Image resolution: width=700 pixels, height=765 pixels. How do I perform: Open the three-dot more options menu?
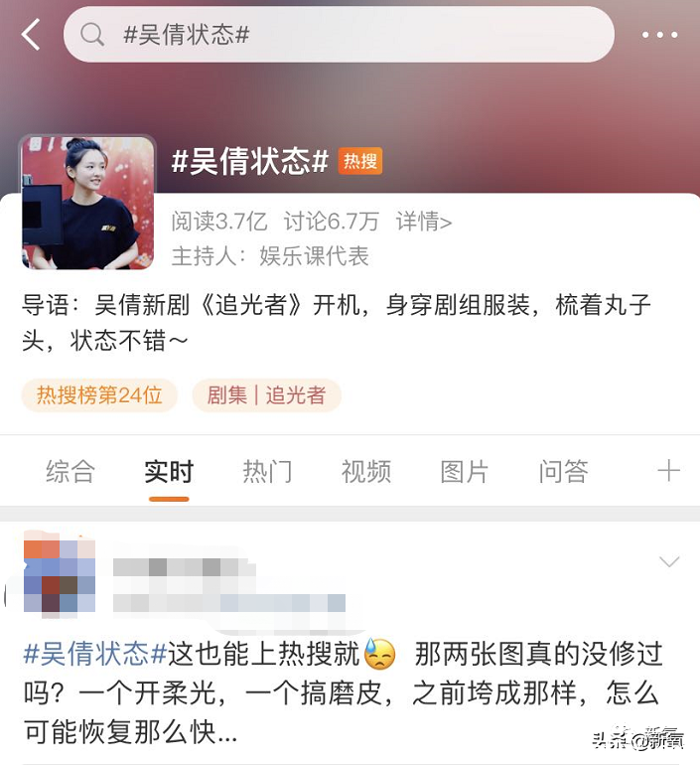pyautogui.click(x=659, y=35)
